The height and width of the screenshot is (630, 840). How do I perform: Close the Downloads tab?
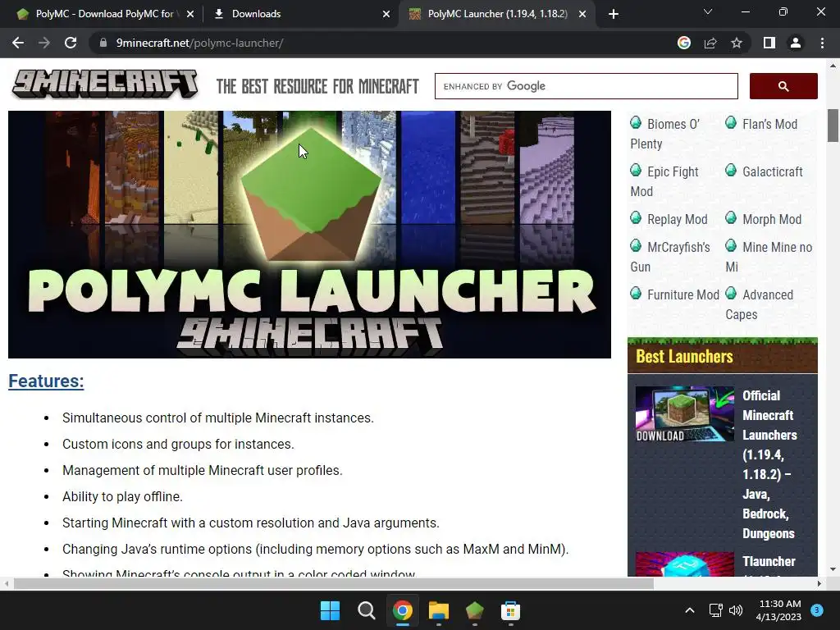tap(386, 15)
